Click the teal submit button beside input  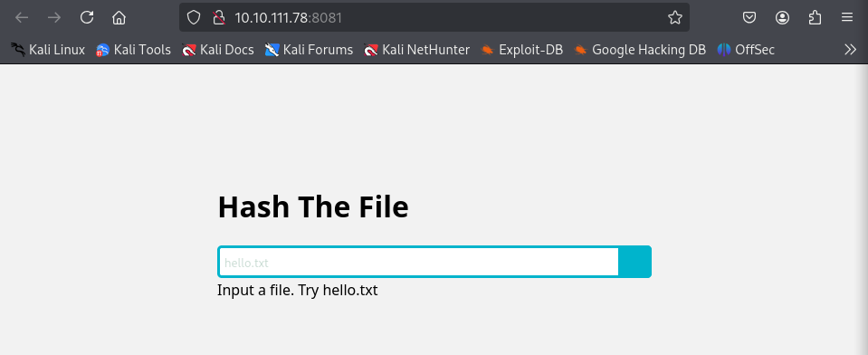634,262
